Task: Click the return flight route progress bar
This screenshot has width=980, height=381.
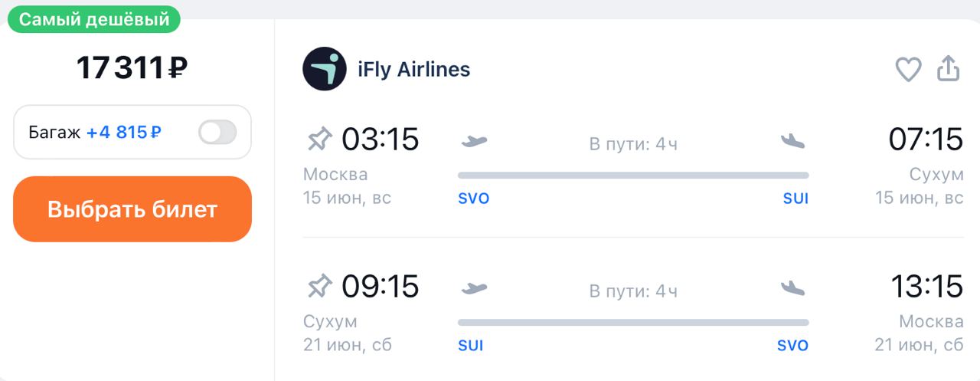Action: (x=633, y=323)
